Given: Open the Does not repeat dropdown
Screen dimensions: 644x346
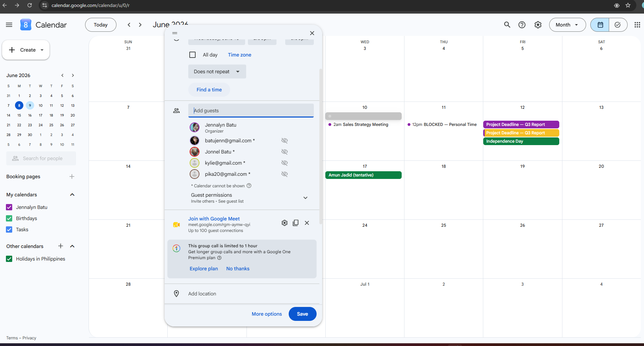Looking at the screenshot, I should coord(217,72).
